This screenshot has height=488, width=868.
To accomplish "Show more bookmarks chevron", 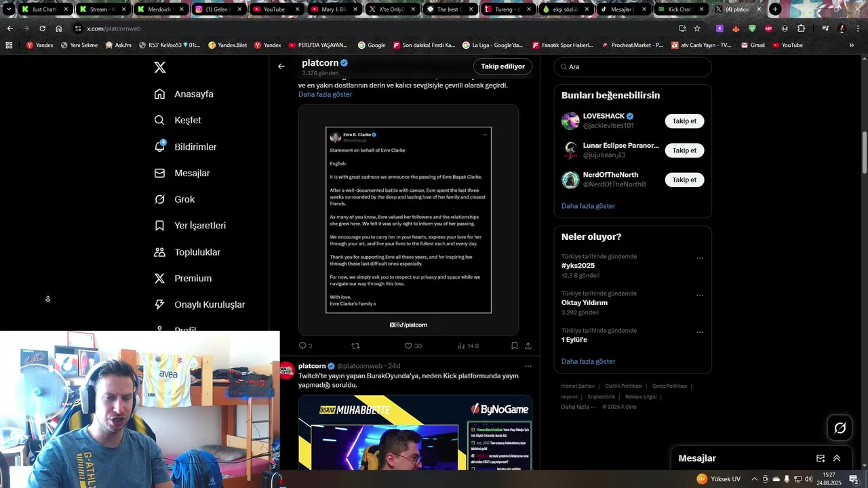I will pos(852,45).
